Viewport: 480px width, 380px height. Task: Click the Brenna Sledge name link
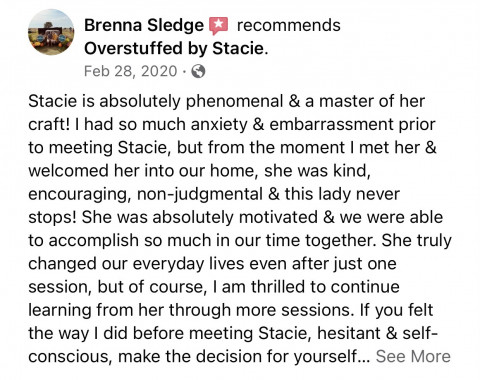click(x=144, y=25)
